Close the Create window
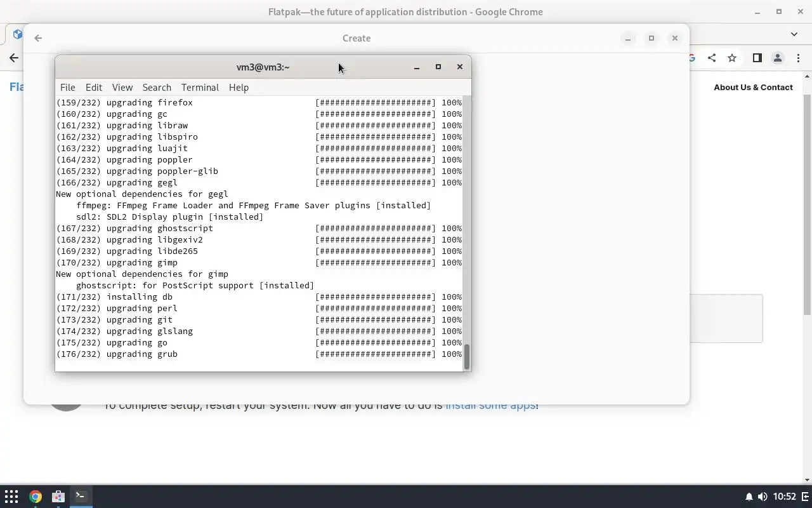Image resolution: width=812 pixels, height=508 pixels. point(675,38)
